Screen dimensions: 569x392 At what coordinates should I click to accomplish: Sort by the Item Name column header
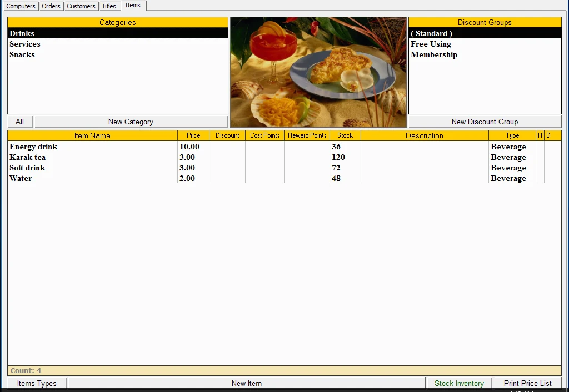(x=92, y=135)
